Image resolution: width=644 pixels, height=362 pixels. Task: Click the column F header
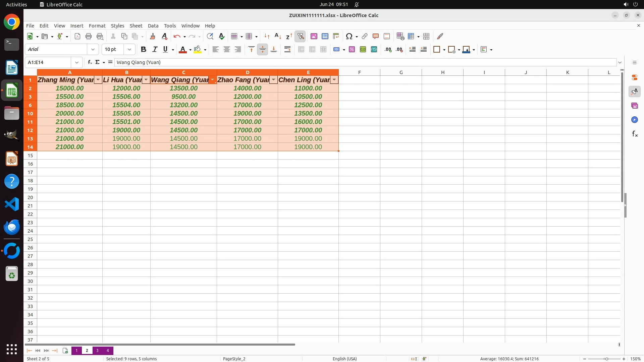pos(359,72)
